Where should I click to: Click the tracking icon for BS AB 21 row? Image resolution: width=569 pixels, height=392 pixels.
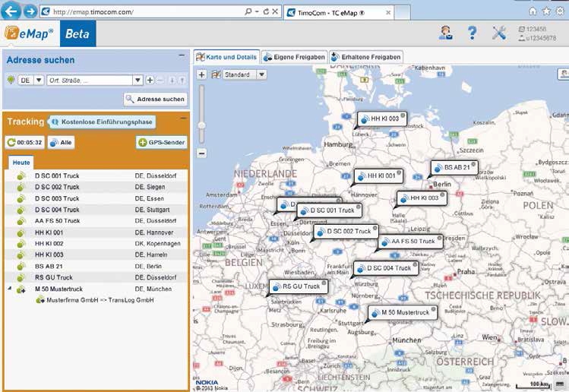21,267
